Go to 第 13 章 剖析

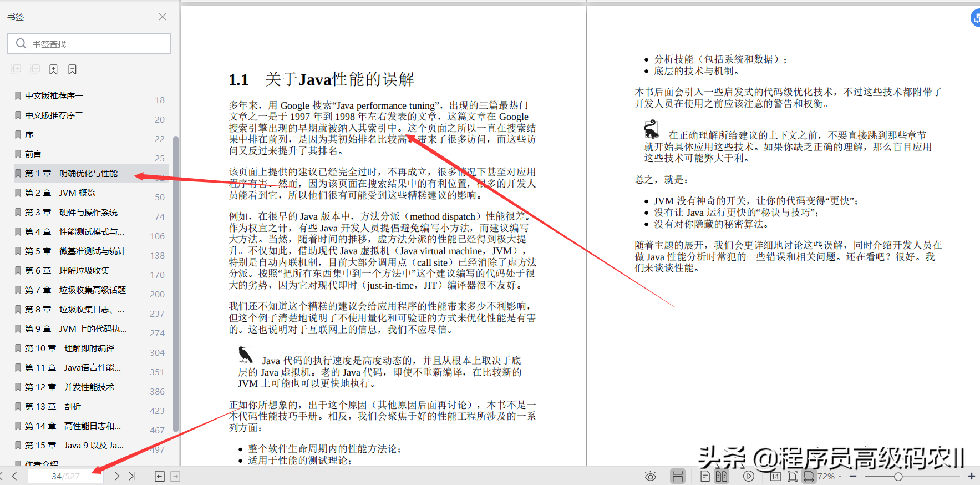tap(53, 407)
